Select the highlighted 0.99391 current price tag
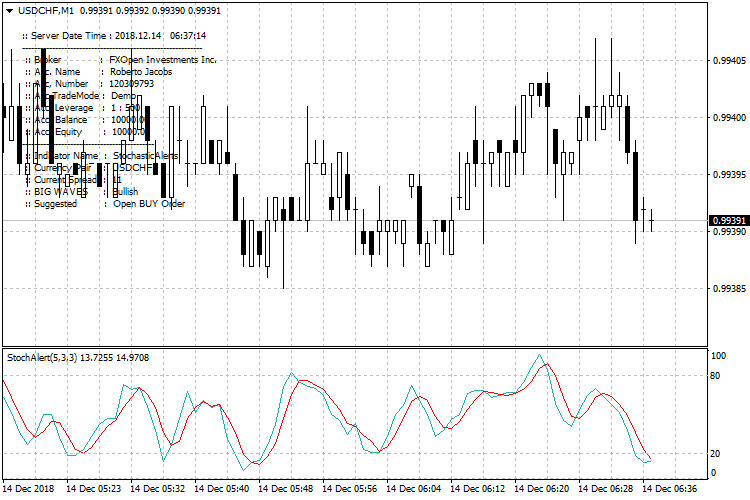 pyautogui.click(x=729, y=221)
